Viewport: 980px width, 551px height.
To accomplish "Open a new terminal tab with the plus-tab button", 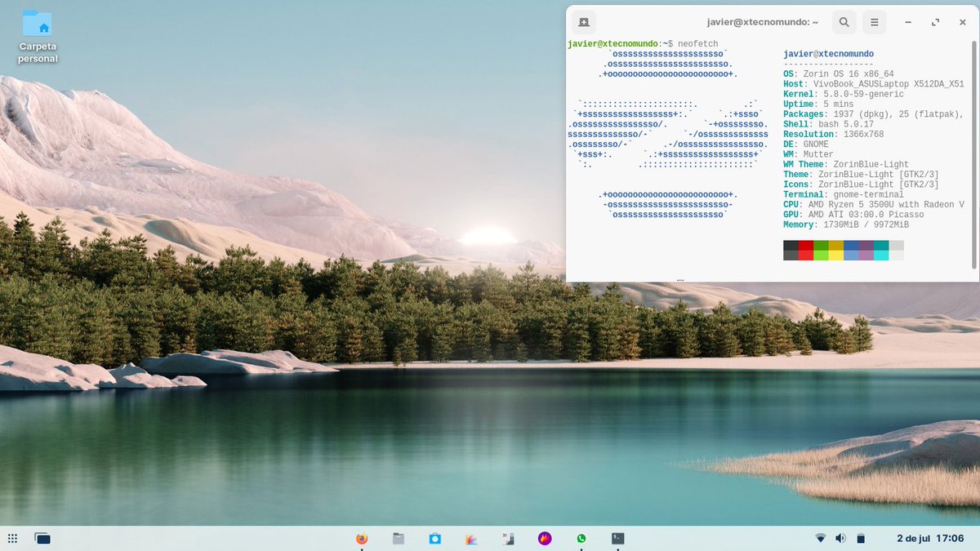I will click(x=583, y=22).
